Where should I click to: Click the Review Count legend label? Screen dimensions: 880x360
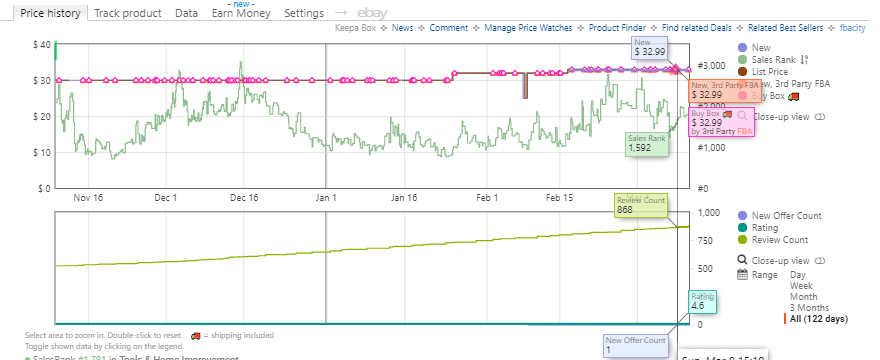pyautogui.click(x=780, y=240)
